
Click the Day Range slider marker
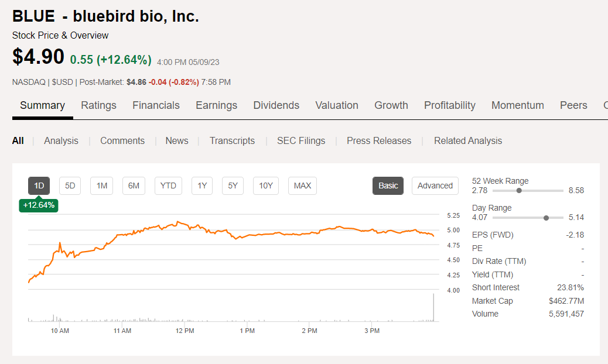click(x=546, y=218)
